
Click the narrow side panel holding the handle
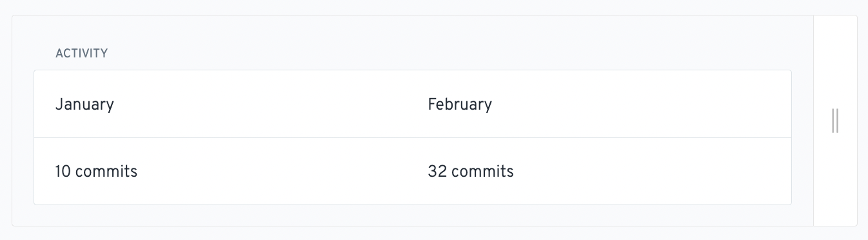836,121
